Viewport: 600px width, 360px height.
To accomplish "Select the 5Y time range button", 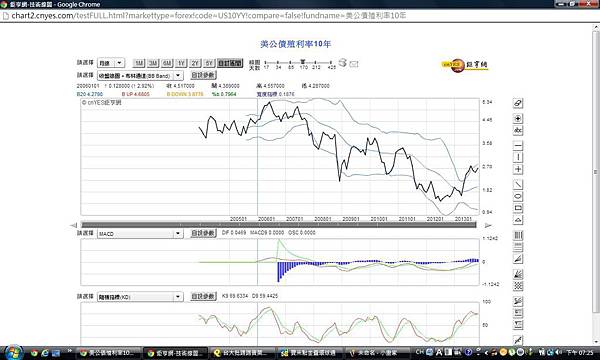I will coord(209,63).
